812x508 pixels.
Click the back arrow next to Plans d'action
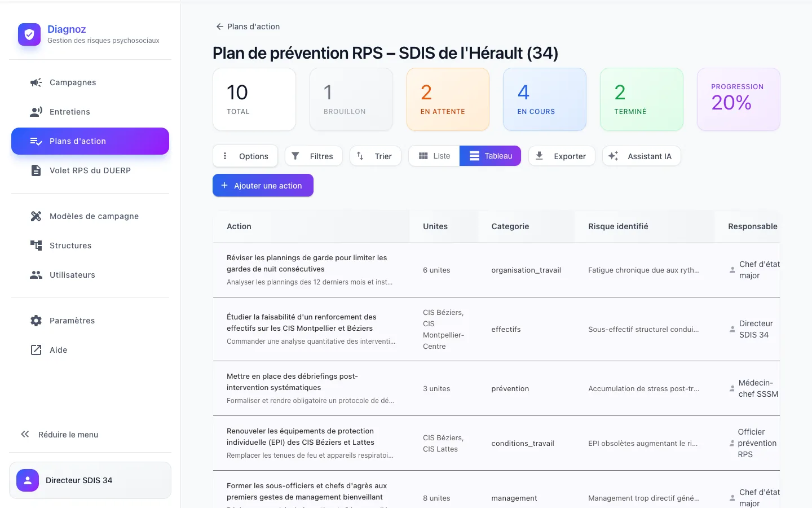pyautogui.click(x=219, y=27)
